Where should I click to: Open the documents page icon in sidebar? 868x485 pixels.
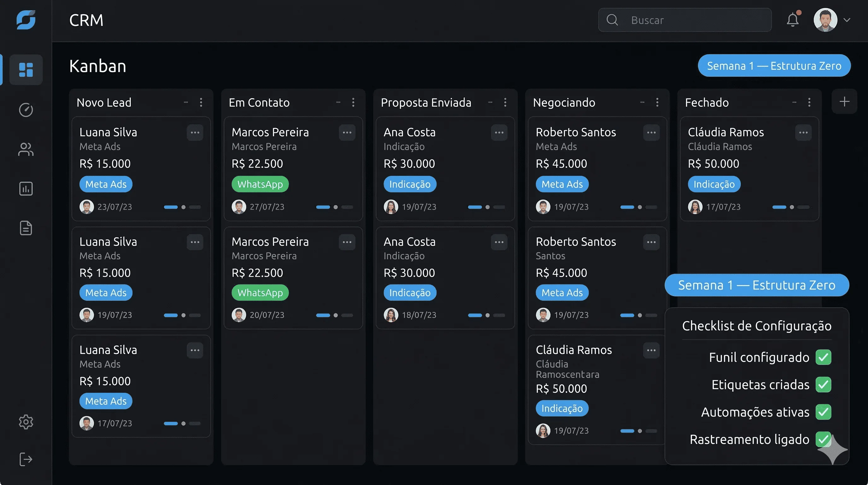[x=26, y=228]
